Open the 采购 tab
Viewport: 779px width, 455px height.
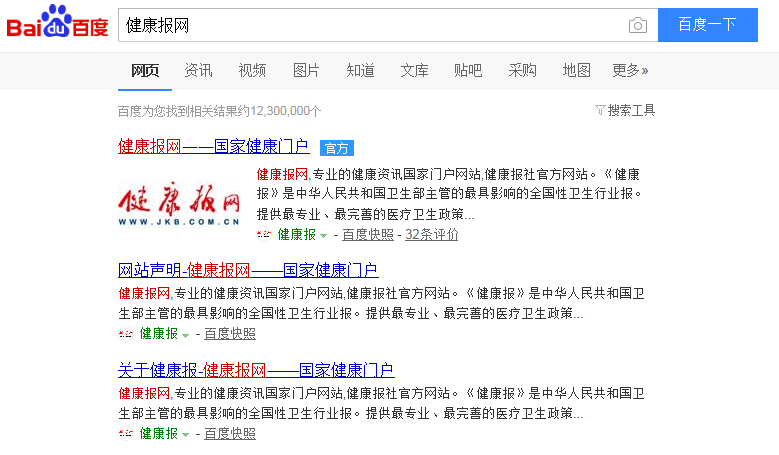click(522, 71)
